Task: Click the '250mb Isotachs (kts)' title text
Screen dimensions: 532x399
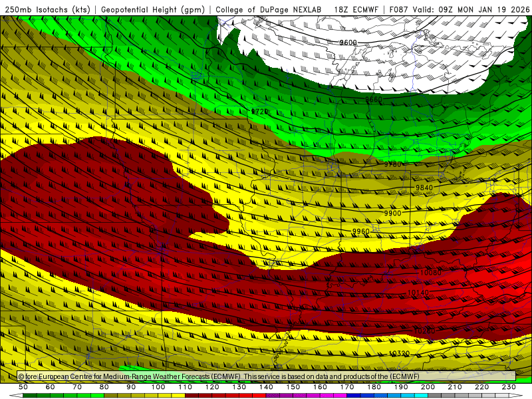Action: pos(47,9)
